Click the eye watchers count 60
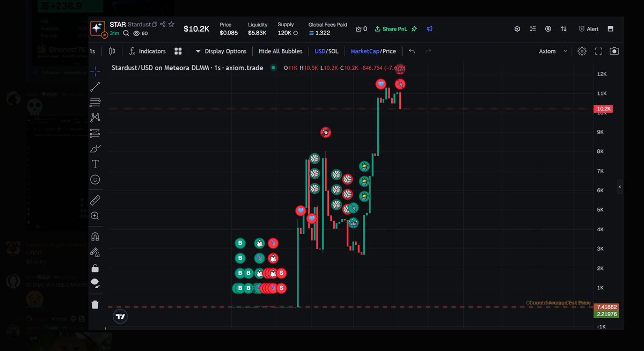 (x=141, y=33)
